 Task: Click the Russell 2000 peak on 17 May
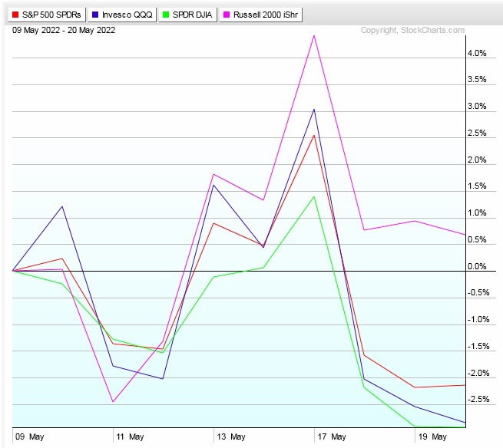pyautogui.click(x=314, y=35)
